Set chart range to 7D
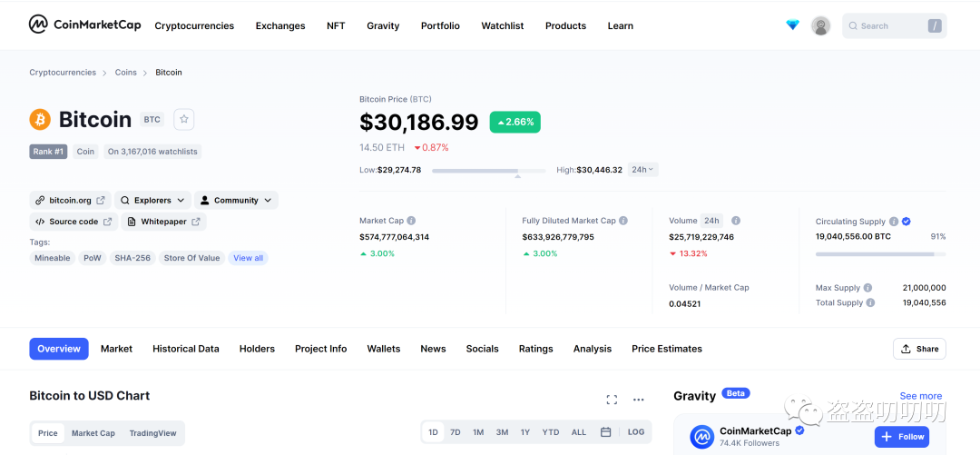Image resolution: width=980 pixels, height=455 pixels. (455, 432)
